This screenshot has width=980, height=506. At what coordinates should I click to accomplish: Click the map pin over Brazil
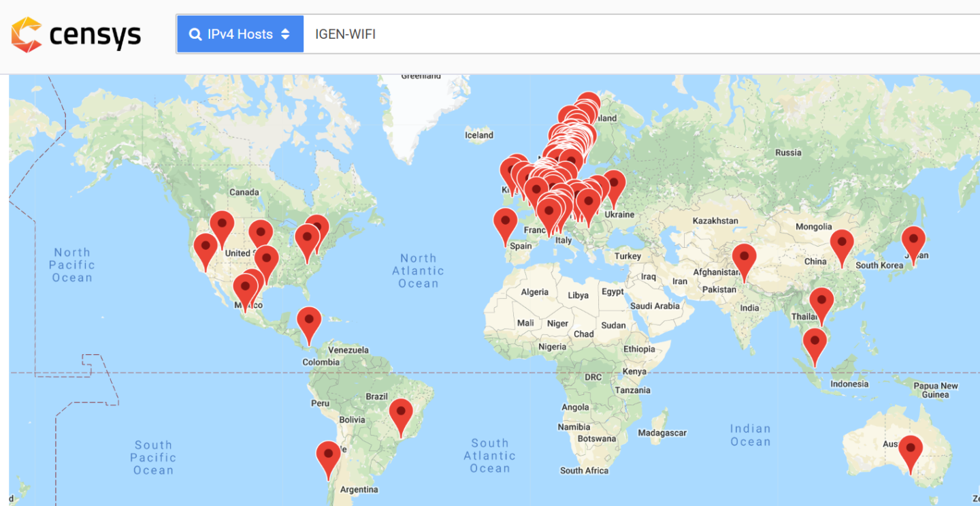[401, 417]
